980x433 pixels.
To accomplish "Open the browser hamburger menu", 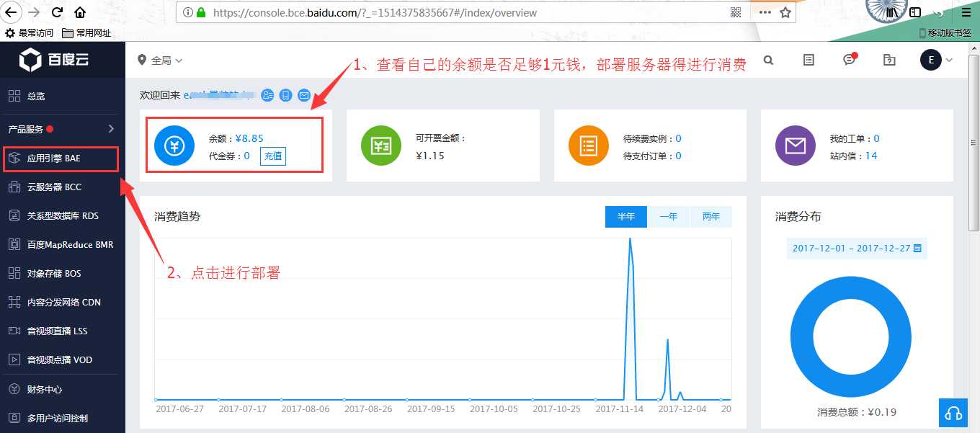I will pyautogui.click(x=966, y=12).
